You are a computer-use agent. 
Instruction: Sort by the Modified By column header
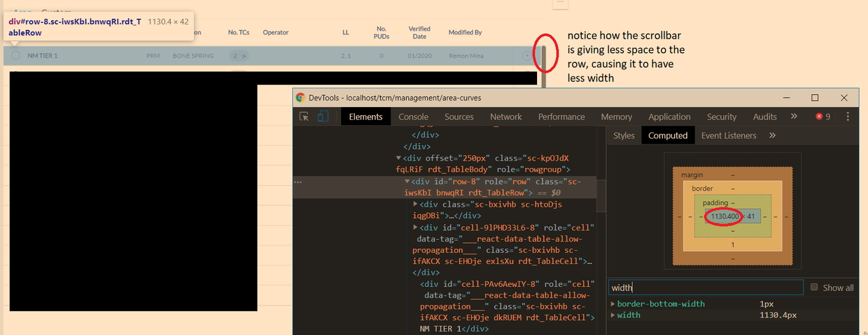pyautogui.click(x=465, y=32)
